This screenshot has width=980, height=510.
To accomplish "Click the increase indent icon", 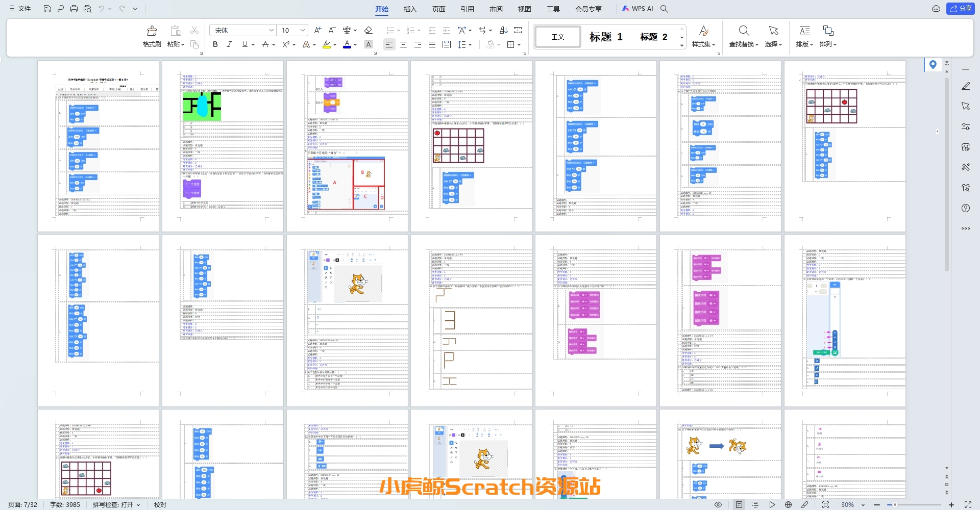I will pos(446,30).
